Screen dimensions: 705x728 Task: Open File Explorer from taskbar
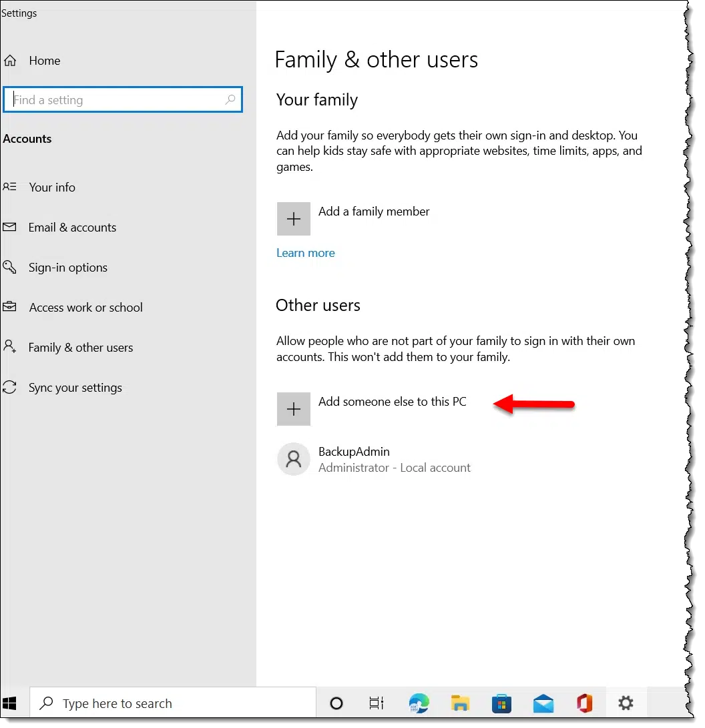[460, 703]
